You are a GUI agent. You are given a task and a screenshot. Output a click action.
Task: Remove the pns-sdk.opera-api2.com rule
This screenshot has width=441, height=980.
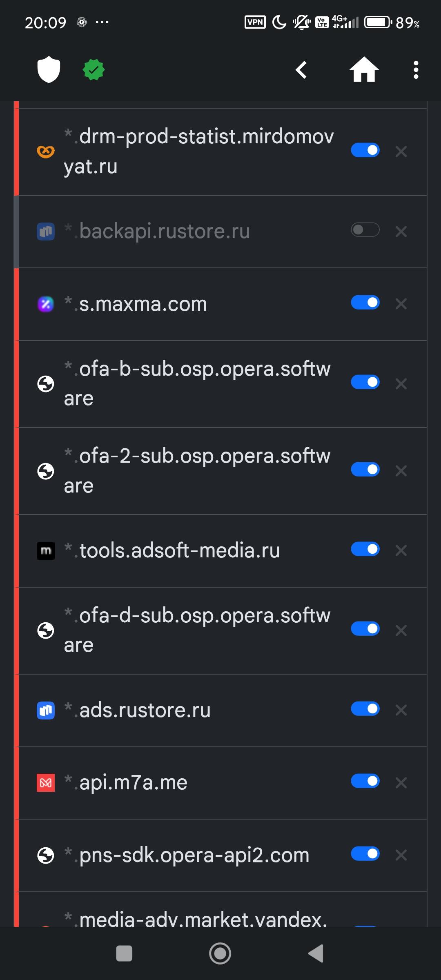(401, 855)
